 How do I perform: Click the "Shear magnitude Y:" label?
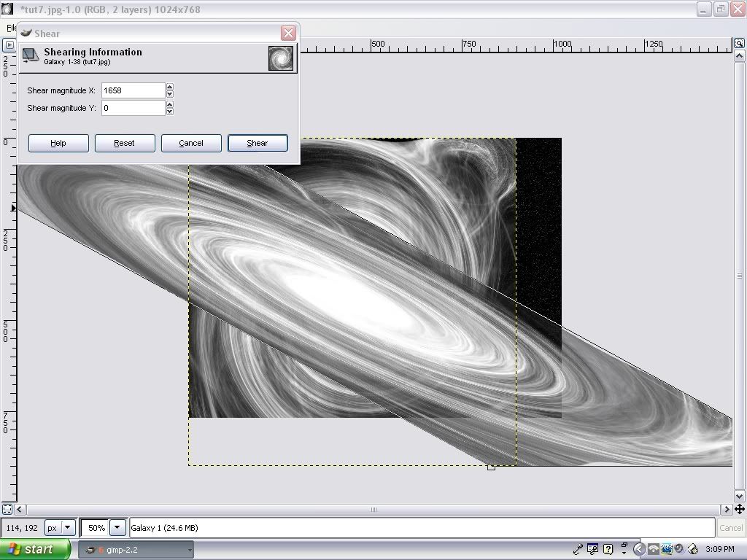(61, 108)
